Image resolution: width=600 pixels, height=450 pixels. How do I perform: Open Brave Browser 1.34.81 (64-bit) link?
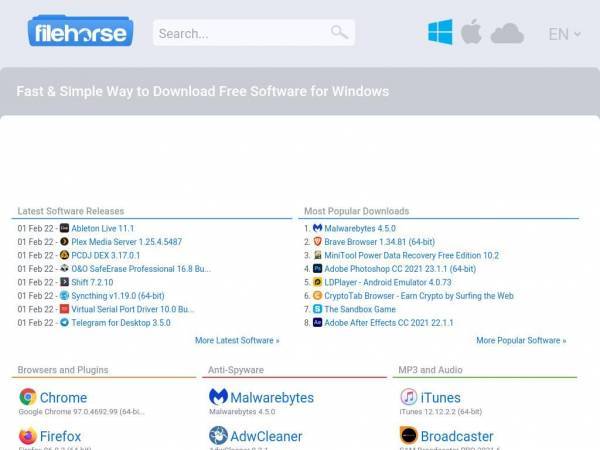pos(380,242)
